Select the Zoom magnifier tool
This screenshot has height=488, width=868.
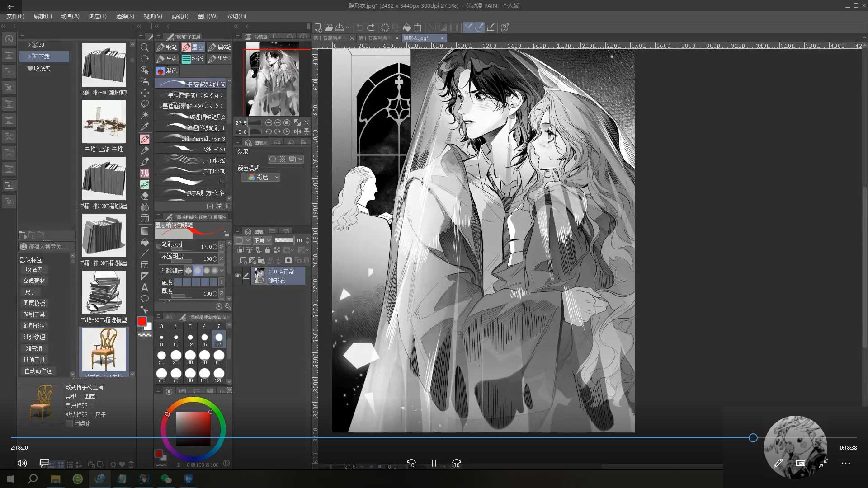[x=145, y=47]
